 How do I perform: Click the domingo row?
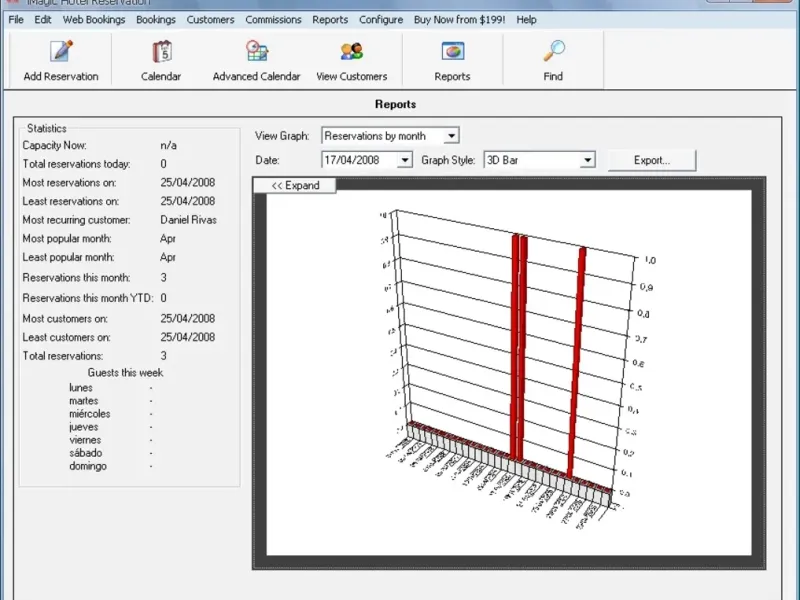[x=111, y=466]
